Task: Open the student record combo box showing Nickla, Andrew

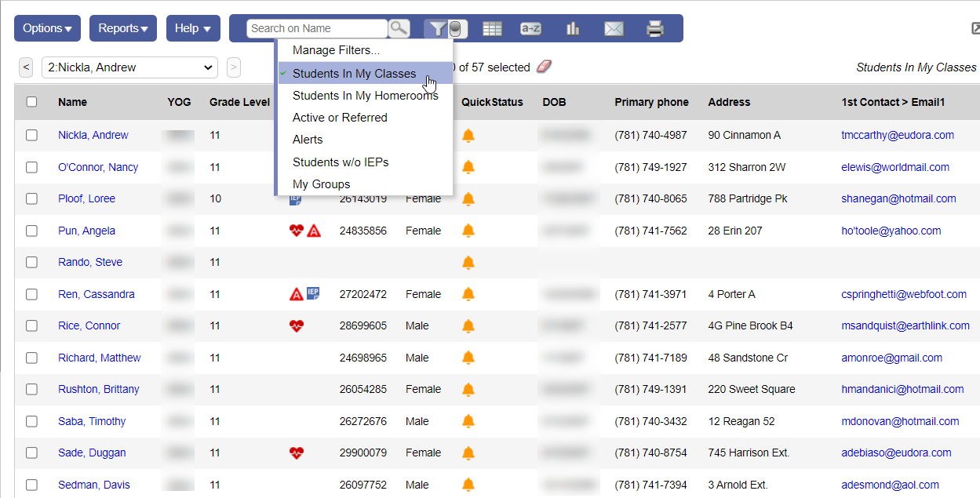Action: point(129,67)
